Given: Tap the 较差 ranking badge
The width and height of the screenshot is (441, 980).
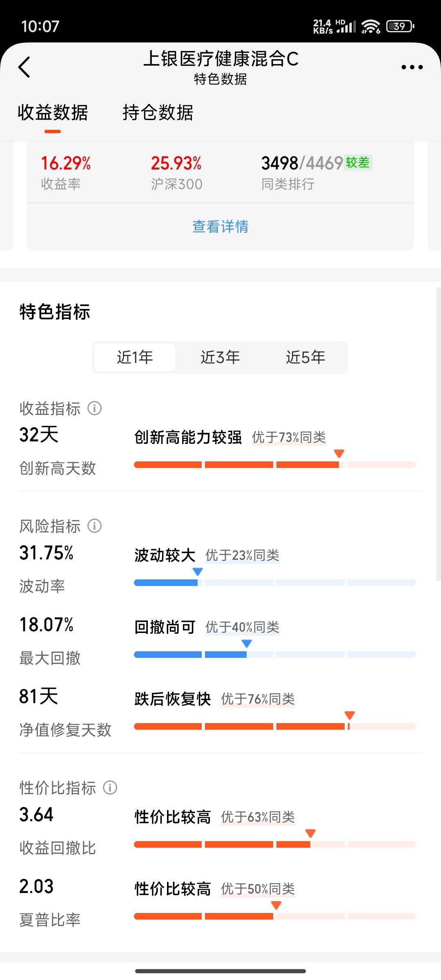Looking at the screenshot, I should click(x=358, y=163).
